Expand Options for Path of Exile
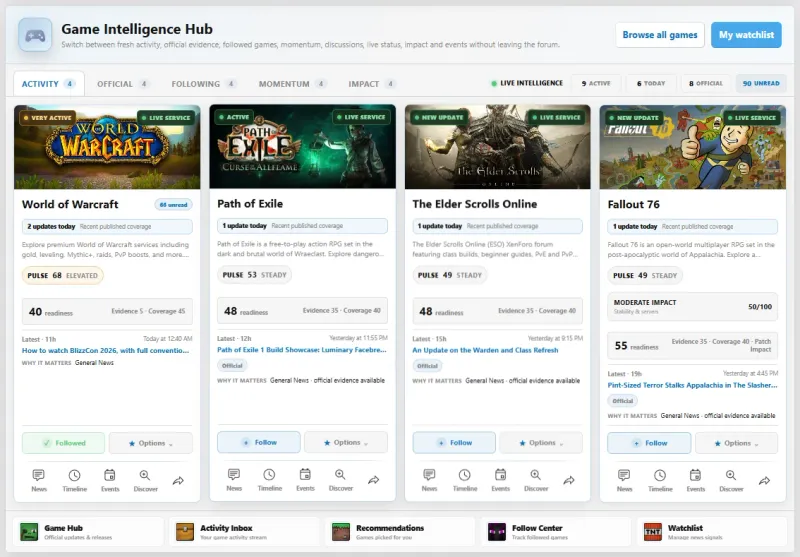Viewport: 800px width, 557px height. pos(346,442)
